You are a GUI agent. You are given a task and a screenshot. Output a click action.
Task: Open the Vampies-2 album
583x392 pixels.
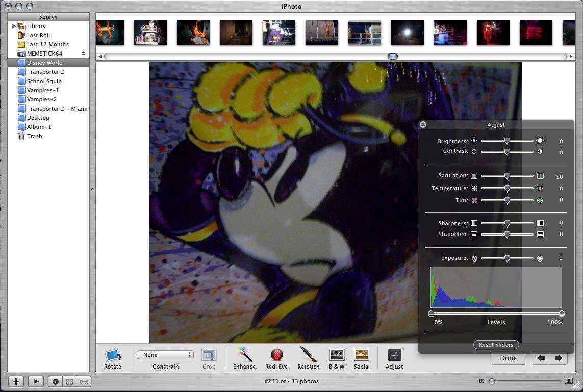[48, 99]
